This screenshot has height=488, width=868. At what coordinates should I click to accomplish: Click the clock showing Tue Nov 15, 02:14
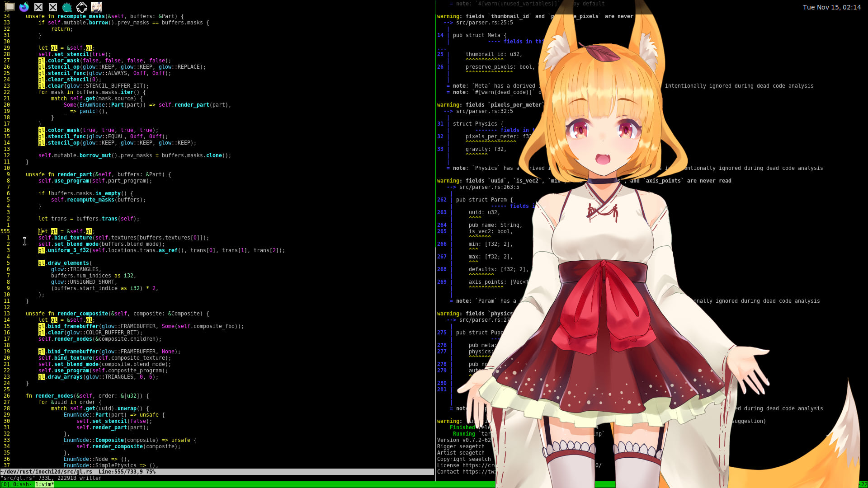[x=831, y=7]
